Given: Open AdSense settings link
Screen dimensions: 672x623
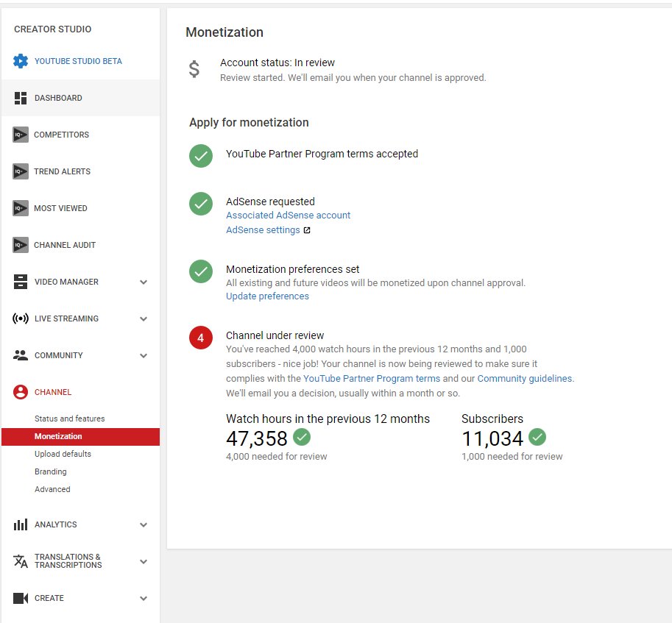Looking at the screenshot, I should 263,230.
